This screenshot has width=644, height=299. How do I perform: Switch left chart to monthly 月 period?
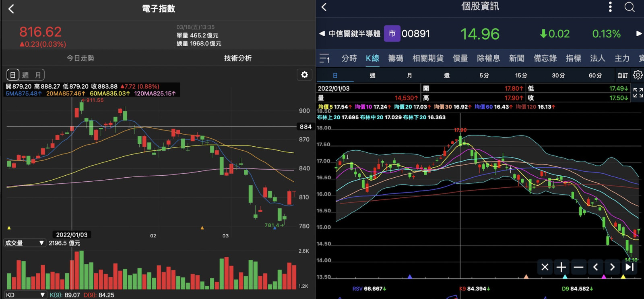38,75
